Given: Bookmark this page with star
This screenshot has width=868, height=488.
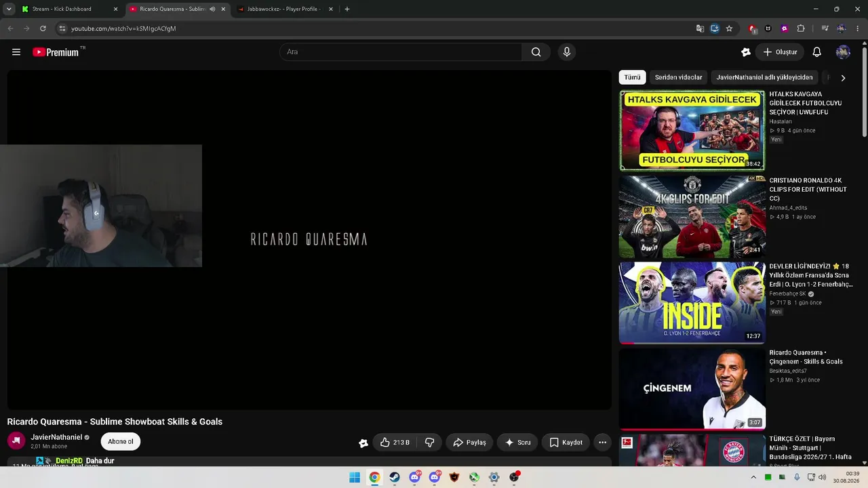Looking at the screenshot, I should 729,28.
